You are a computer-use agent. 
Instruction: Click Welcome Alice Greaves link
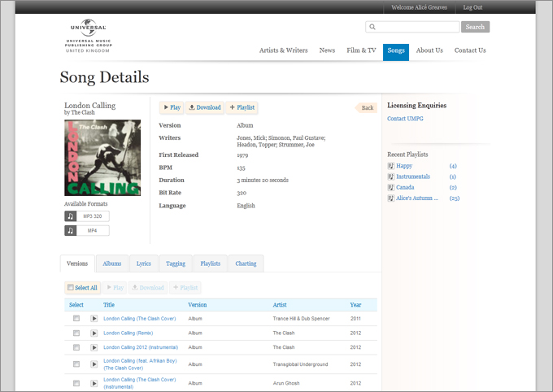pos(419,7)
